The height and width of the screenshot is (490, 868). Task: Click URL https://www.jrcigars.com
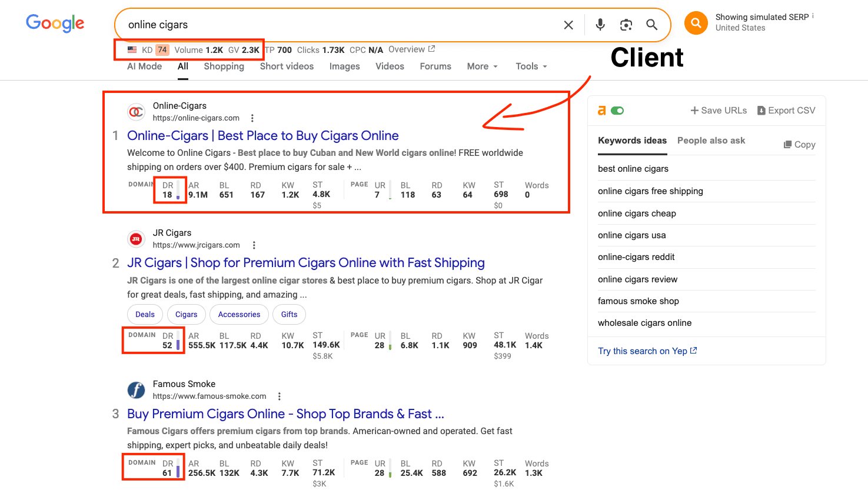pyautogui.click(x=196, y=245)
